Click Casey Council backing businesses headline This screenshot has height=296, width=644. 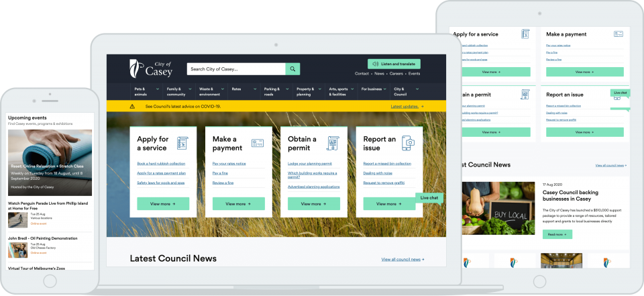(x=570, y=196)
